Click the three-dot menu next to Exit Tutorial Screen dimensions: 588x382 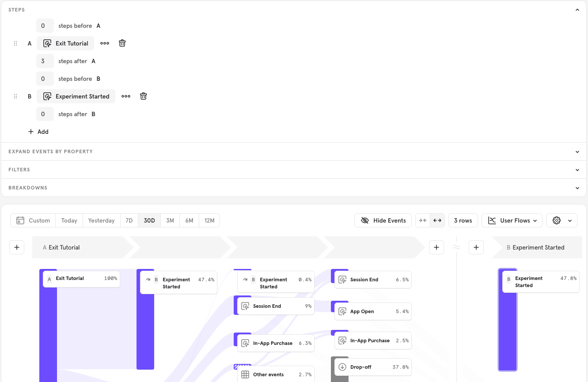click(104, 43)
